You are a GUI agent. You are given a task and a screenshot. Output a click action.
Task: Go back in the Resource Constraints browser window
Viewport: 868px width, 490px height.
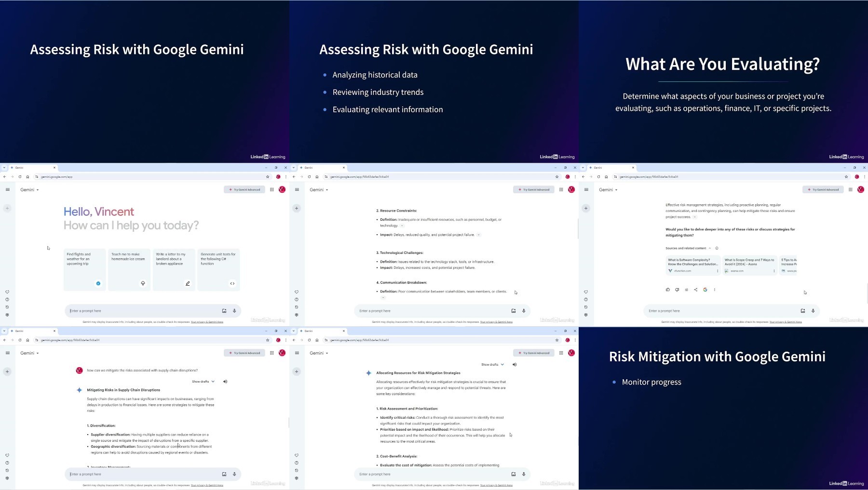pyautogui.click(x=294, y=177)
